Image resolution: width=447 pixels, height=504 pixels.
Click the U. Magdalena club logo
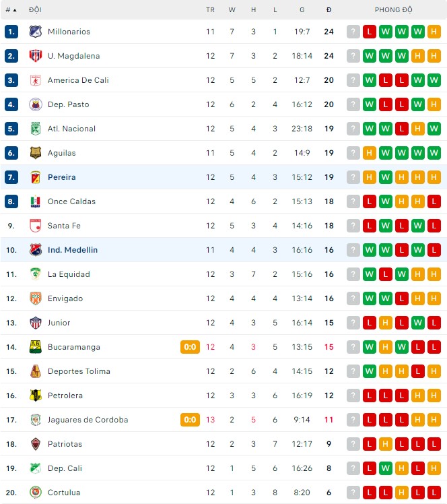tap(35, 56)
